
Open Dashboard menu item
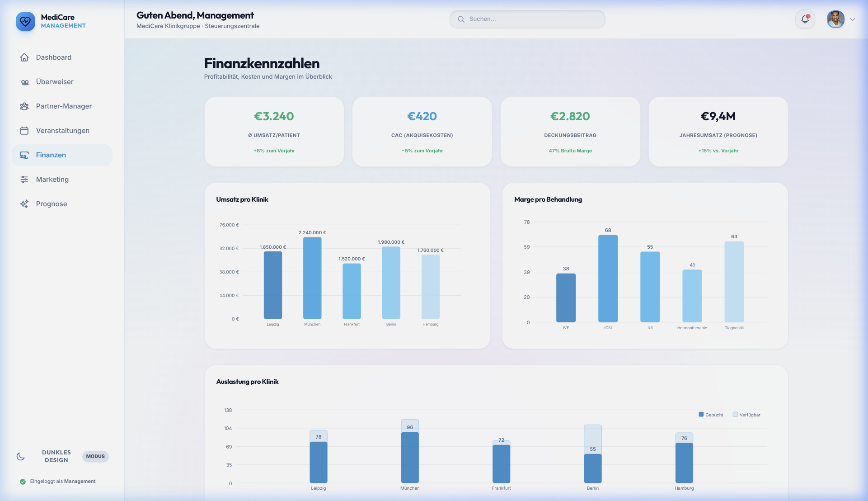62,57
